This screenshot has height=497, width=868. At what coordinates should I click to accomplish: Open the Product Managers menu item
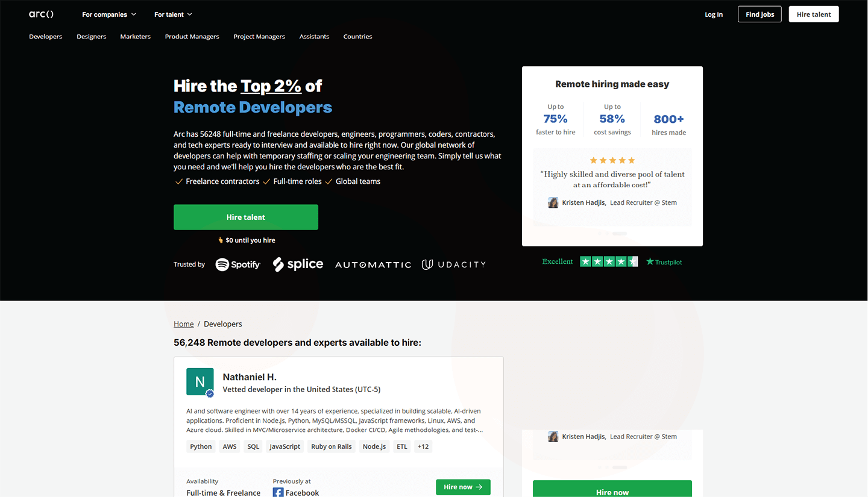coord(192,37)
